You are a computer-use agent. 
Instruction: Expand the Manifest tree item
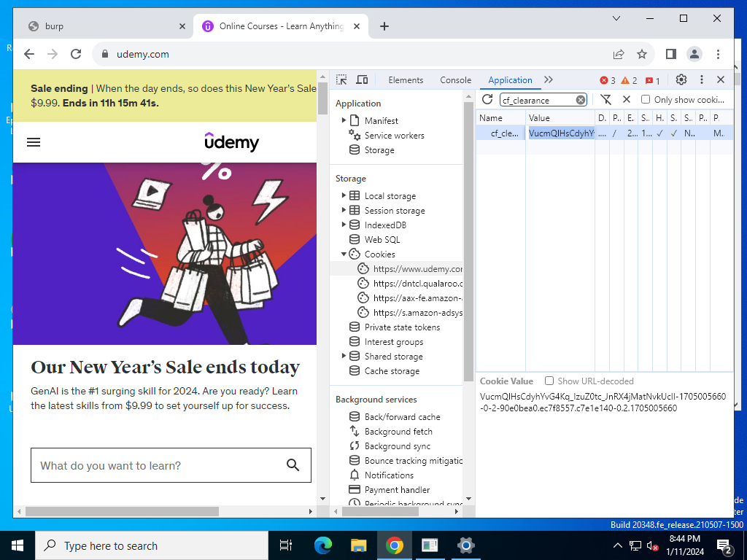(344, 120)
